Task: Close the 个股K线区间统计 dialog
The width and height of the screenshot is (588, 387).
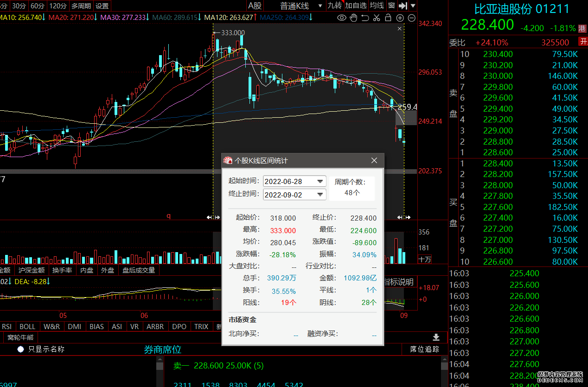Action: 375,160
